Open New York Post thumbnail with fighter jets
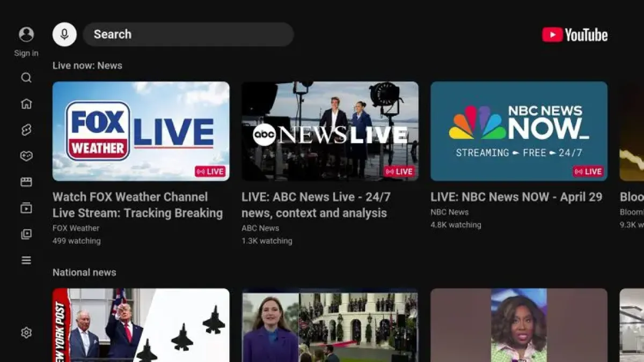644x362 pixels. [x=141, y=325]
